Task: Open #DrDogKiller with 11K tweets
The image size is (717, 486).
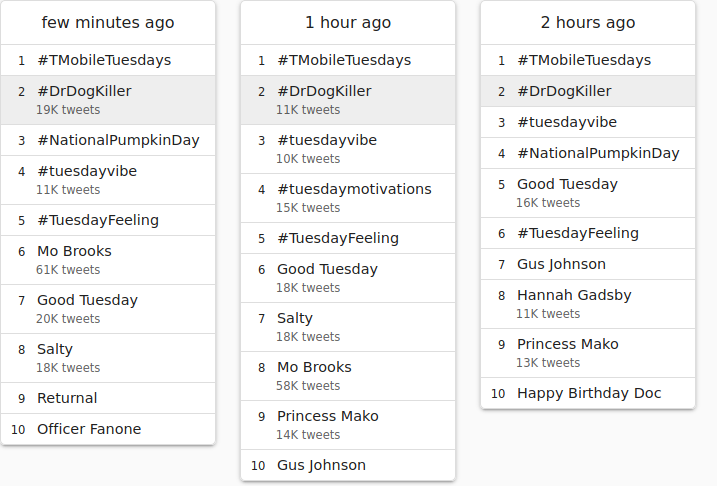Action: click(348, 100)
